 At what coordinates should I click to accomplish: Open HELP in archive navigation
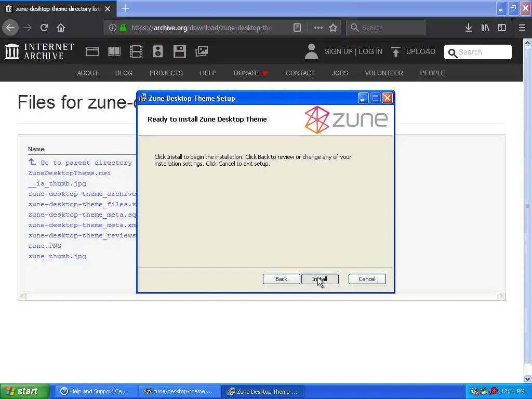tap(208, 73)
